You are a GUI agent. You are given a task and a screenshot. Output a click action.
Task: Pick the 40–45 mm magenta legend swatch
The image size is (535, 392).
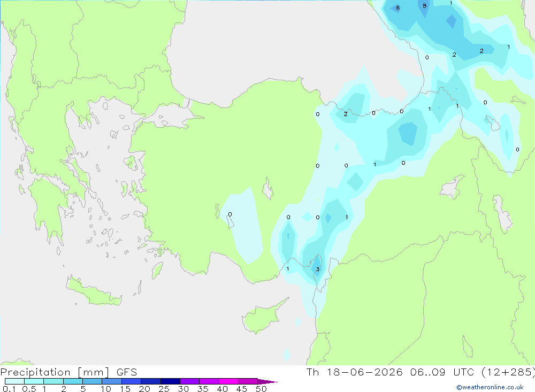(x=228, y=381)
